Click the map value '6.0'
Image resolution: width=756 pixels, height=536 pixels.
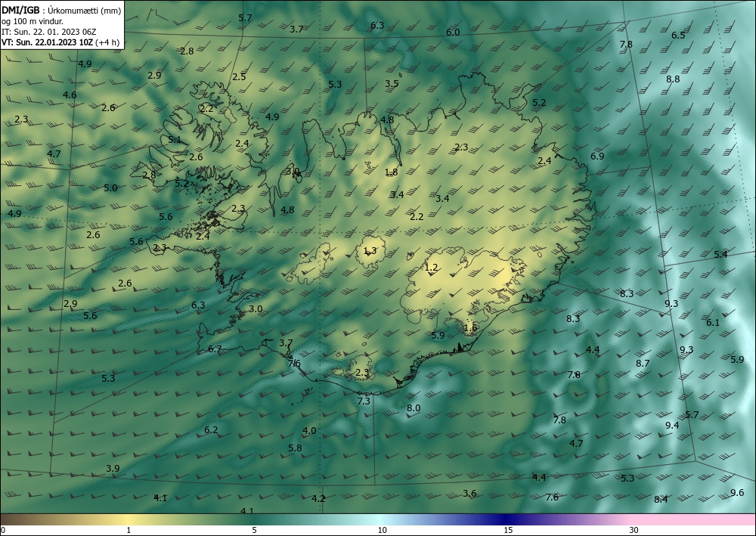(x=453, y=33)
